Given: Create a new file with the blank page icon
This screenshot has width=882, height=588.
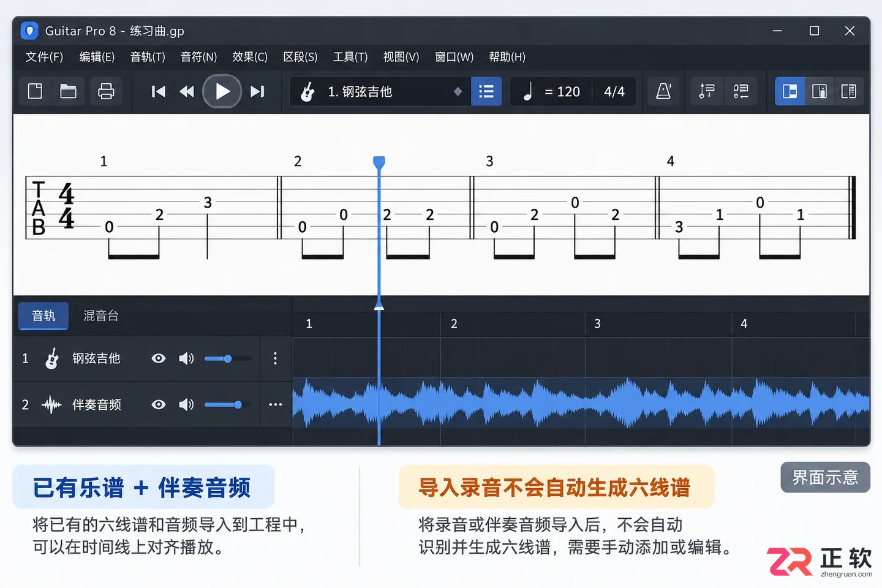Looking at the screenshot, I should tap(36, 92).
